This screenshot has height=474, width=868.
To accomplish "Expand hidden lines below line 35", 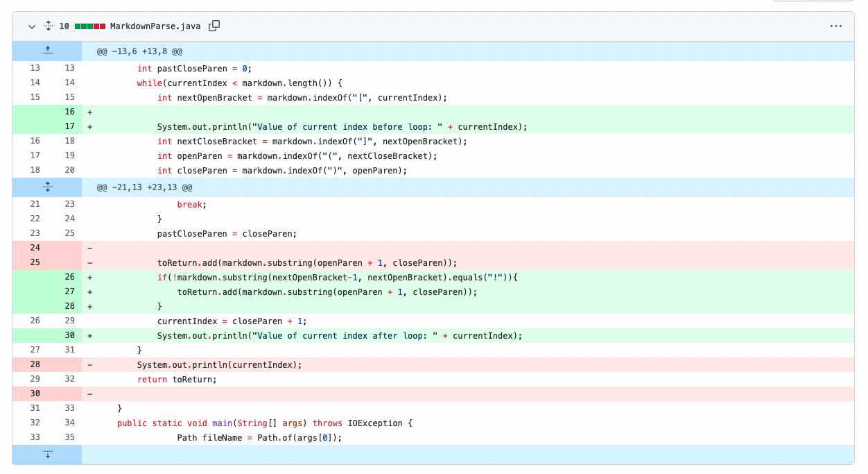I will tap(47, 455).
